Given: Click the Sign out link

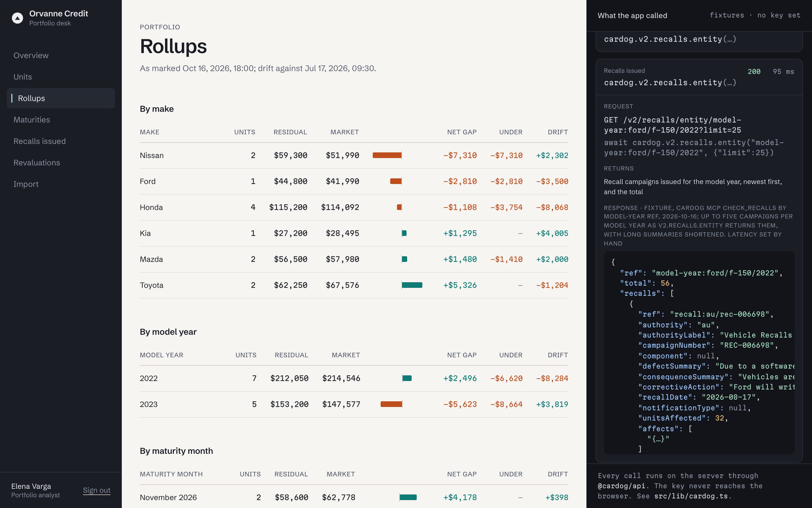Looking at the screenshot, I should tap(97, 490).
